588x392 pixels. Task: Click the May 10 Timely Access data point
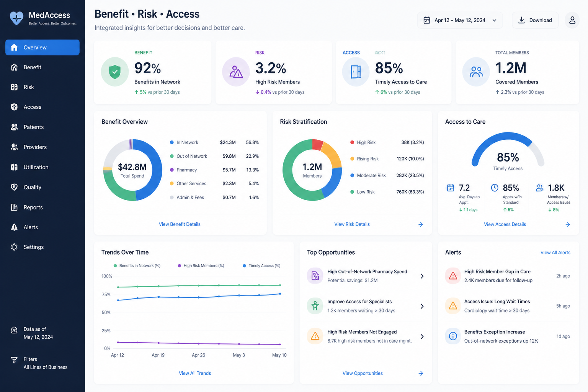[280, 294]
